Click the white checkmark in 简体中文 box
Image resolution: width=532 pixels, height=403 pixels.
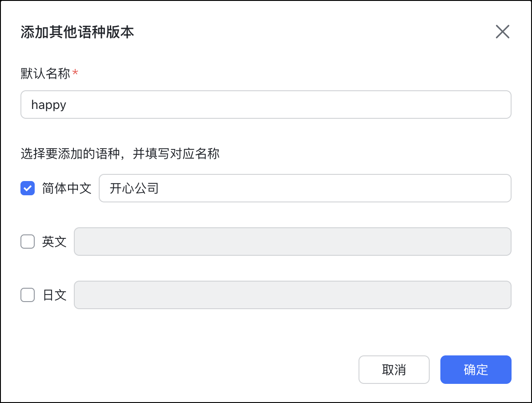click(x=28, y=188)
